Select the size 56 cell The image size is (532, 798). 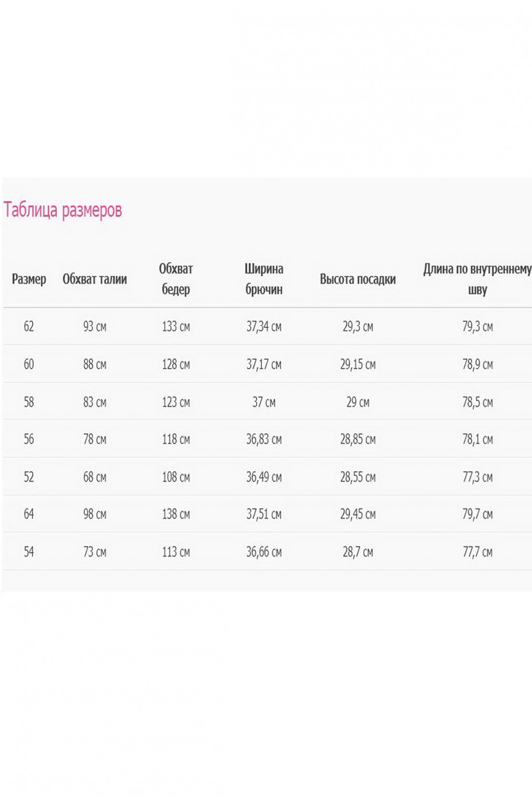coord(29,439)
